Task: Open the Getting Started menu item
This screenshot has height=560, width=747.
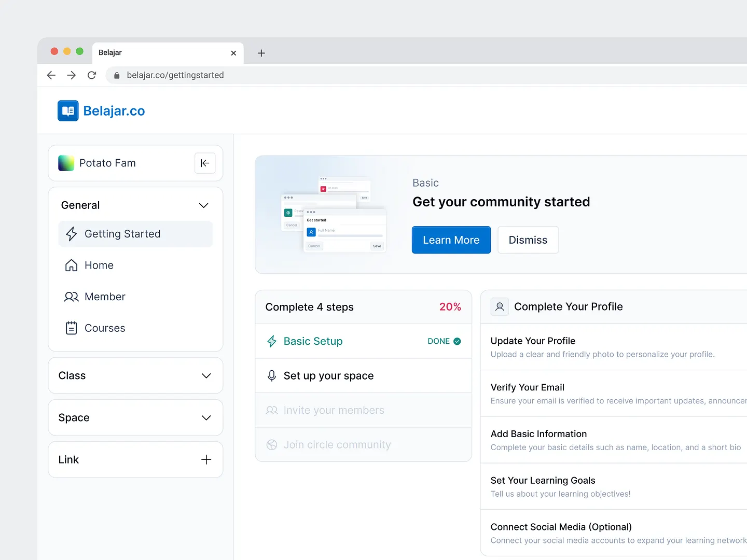Action: click(x=135, y=234)
